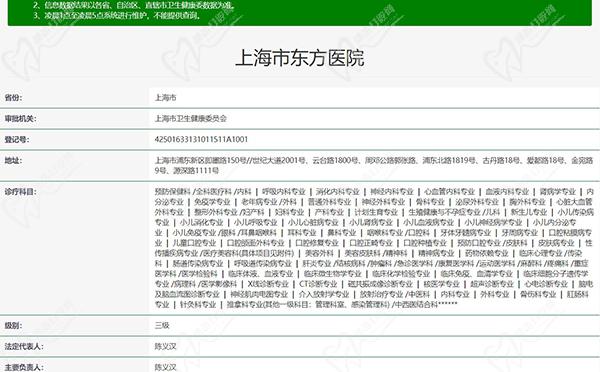Screen dimensions: 600x372
Task: Click the 上海市卫生健康委员会 value
Action: (x=191, y=119)
